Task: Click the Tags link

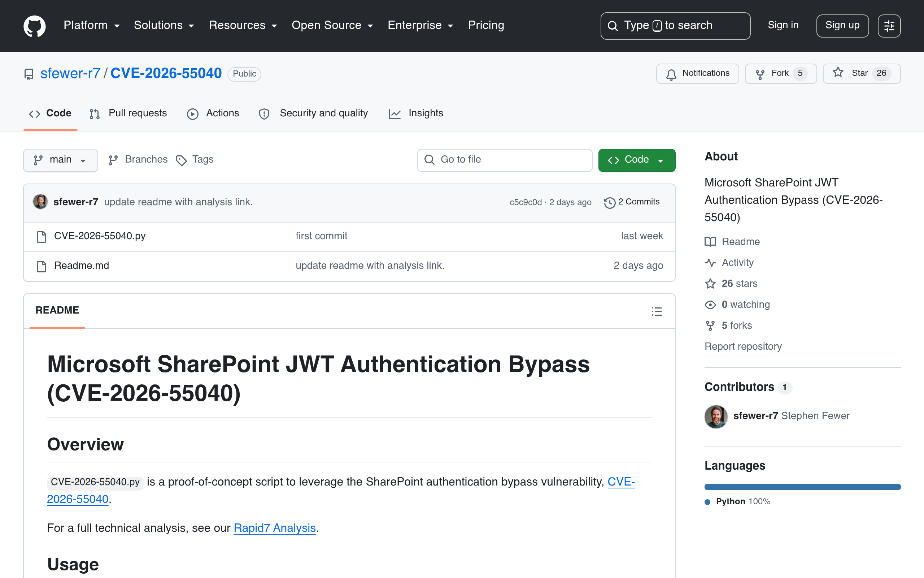Action: click(195, 159)
